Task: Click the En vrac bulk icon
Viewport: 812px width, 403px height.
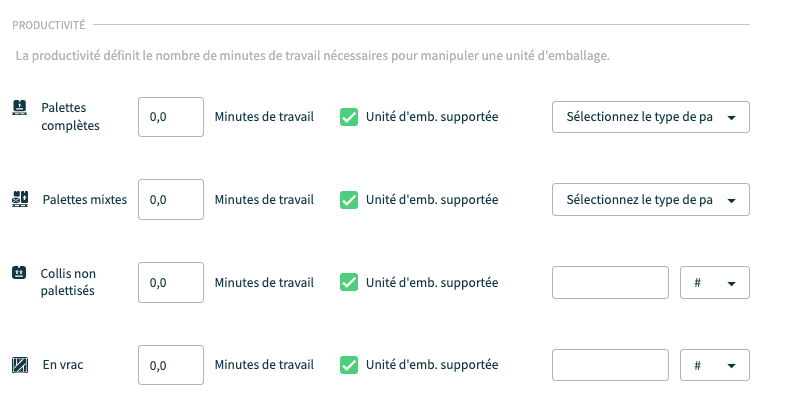Action: (20, 365)
